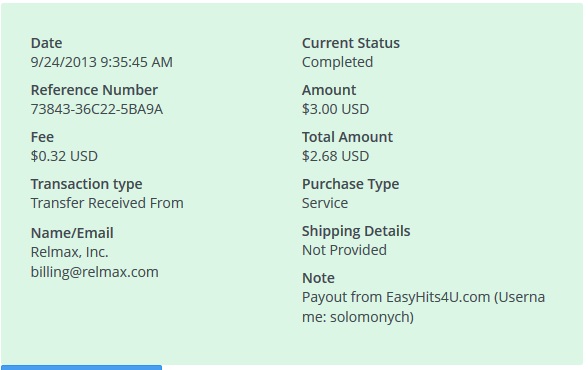Click the blue button below the panel
Viewport: 588px width, 370px height.
(x=81, y=367)
